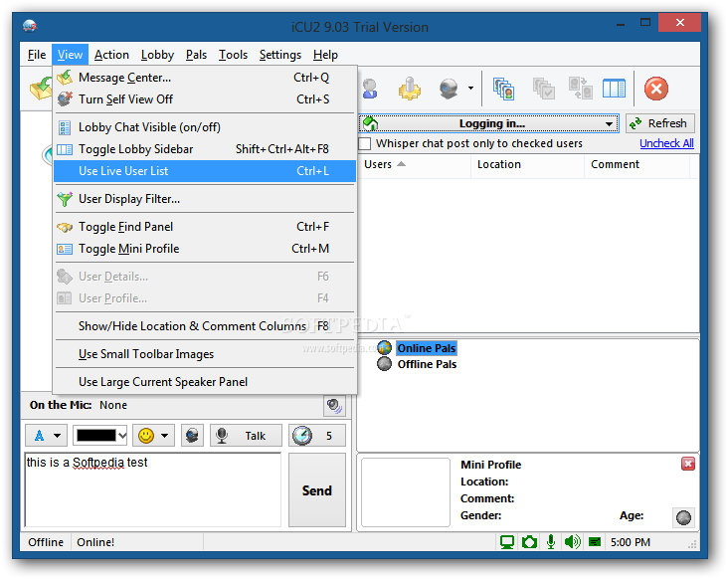This screenshot has height=579, width=728.
Task: Open the font style A dropdown
Action: (47, 436)
